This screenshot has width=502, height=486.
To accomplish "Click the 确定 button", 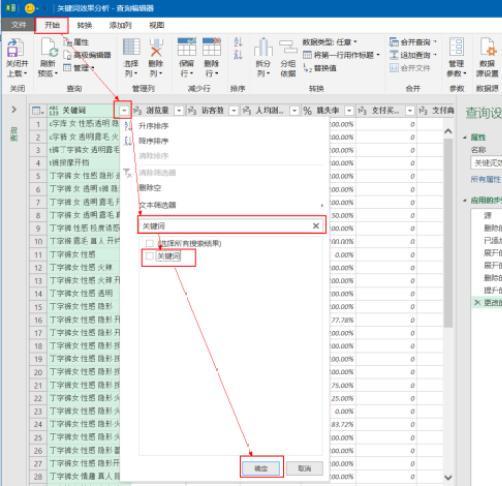I will click(x=261, y=468).
